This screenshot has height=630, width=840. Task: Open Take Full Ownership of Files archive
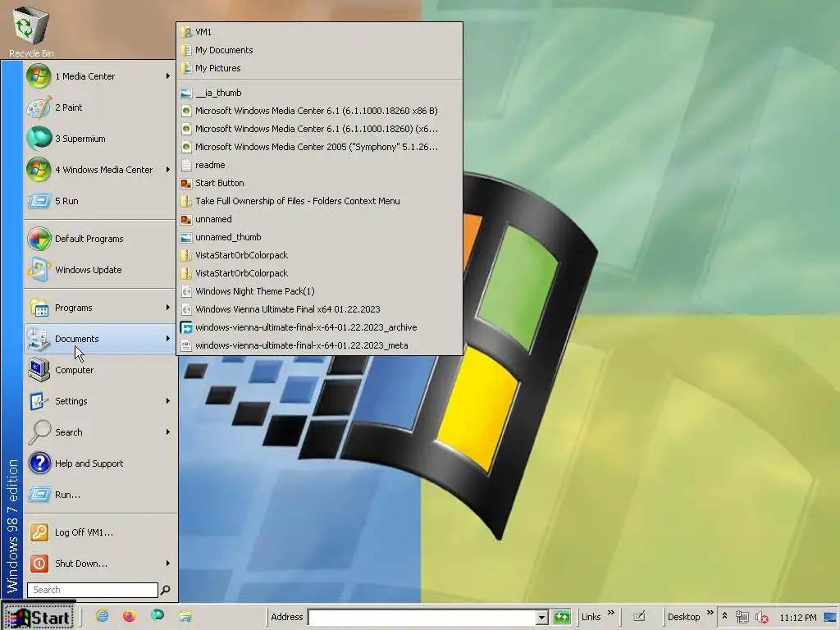pyautogui.click(x=319, y=201)
